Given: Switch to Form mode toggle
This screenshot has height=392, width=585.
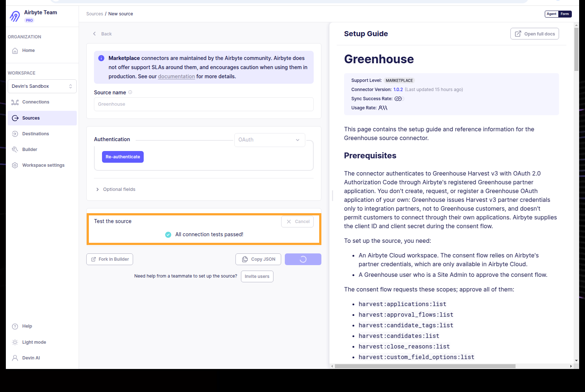Looking at the screenshot, I should point(565,14).
